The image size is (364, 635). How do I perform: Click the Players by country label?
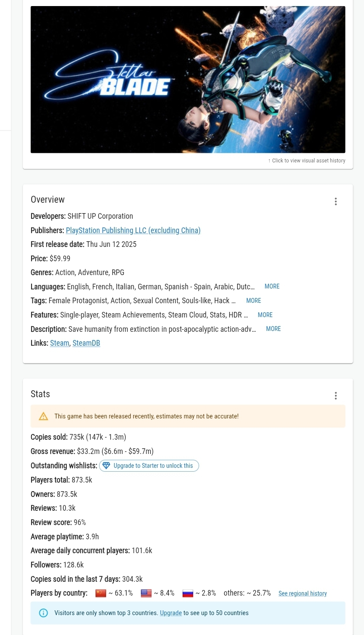point(59,593)
